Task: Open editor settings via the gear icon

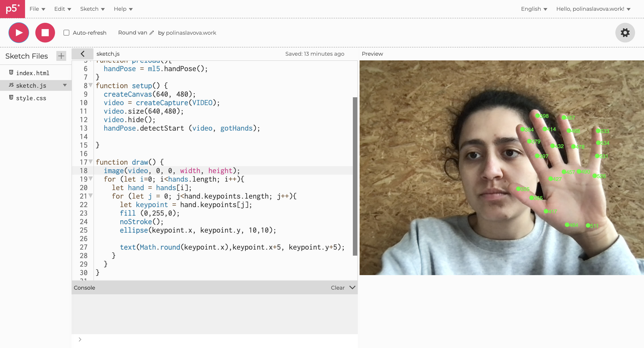Action: pyautogui.click(x=625, y=32)
